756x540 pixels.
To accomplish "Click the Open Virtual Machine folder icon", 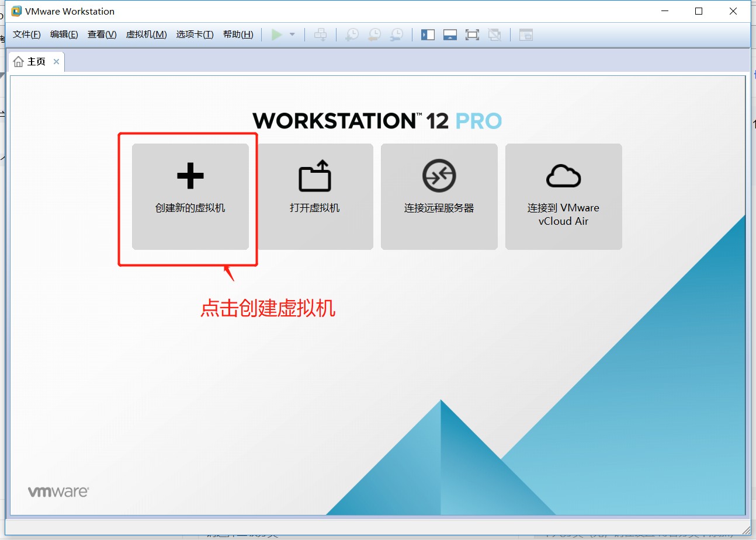I will point(315,176).
